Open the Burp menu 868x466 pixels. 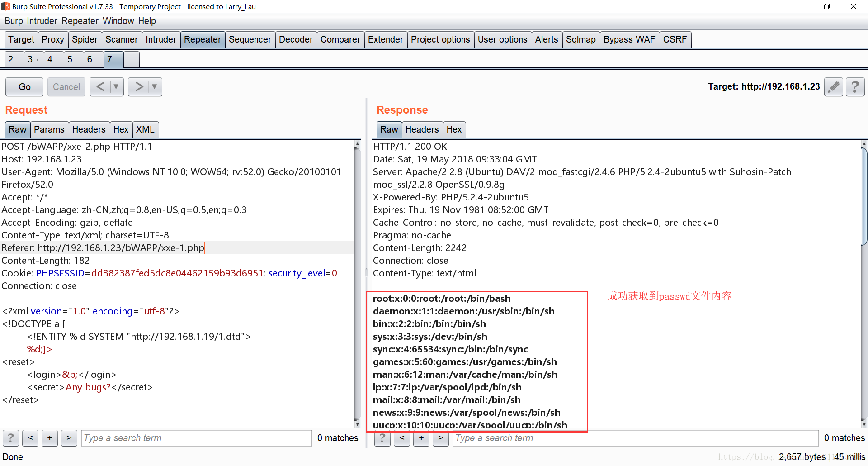point(14,21)
